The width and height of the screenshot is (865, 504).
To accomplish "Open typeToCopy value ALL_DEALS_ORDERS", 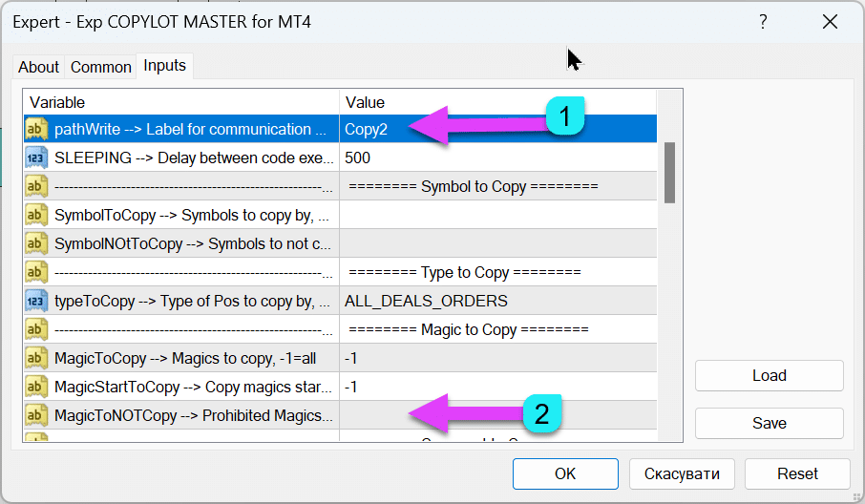I will pyautogui.click(x=426, y=301).
